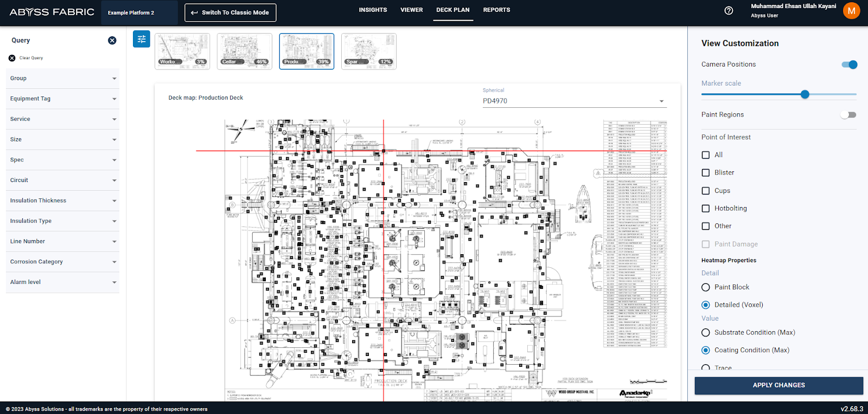Toggle Camera Positions switch off
The width and height of the screenshot is (868, 414).
point(849,64)
